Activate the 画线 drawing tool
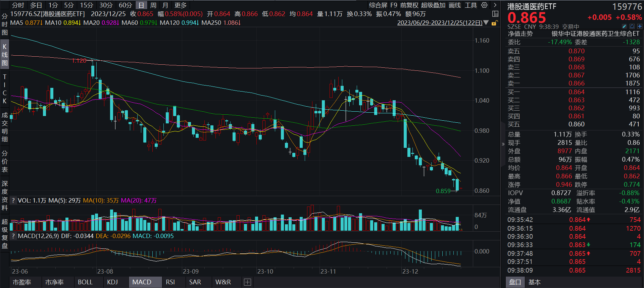 tap(455, 5)
